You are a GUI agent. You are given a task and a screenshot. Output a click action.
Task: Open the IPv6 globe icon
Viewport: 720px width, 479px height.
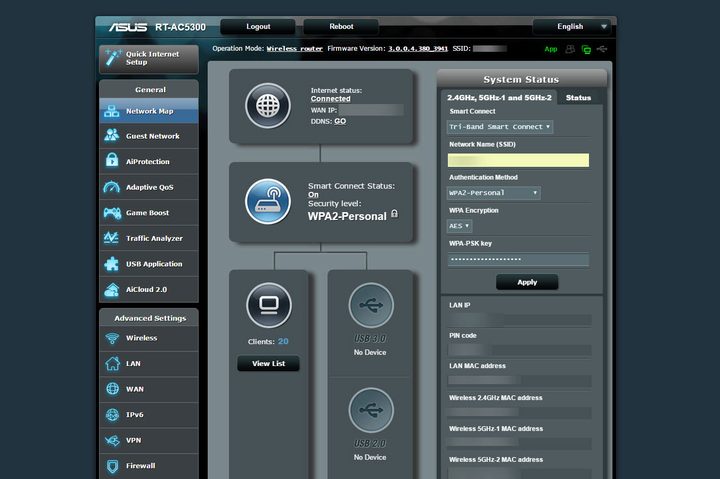[112, 414]
